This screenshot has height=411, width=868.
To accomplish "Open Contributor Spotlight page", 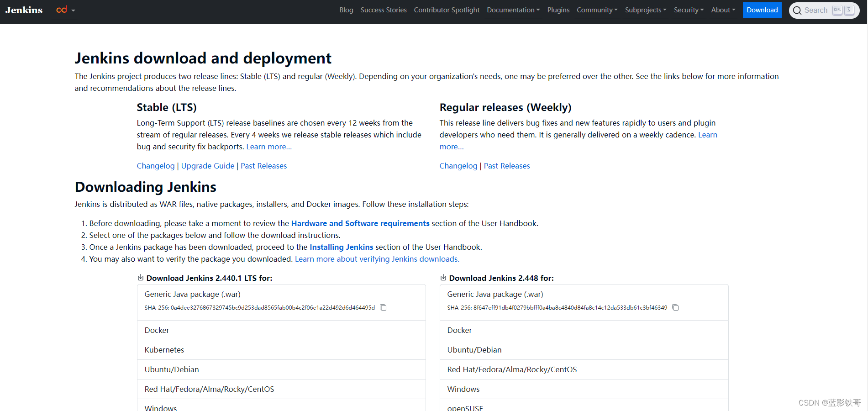I will (x=447, y=10).
